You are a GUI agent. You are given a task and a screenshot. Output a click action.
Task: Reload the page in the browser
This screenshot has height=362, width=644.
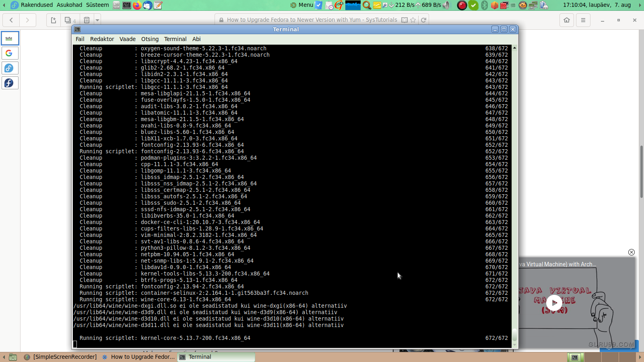423,20
